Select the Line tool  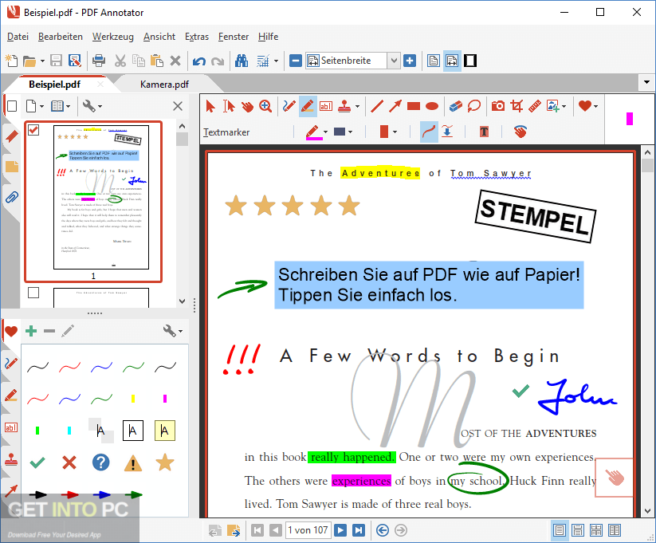pos(377,106)
